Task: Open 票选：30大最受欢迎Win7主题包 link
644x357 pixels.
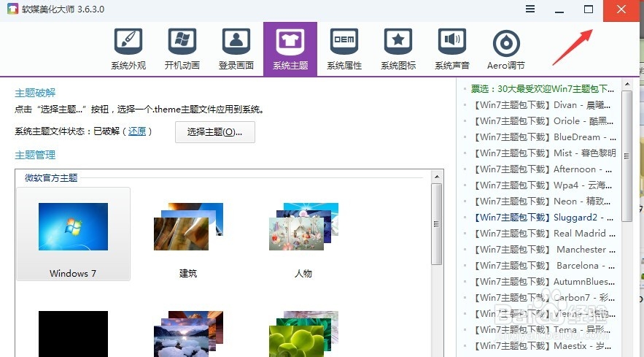Action: pos(542,89)
